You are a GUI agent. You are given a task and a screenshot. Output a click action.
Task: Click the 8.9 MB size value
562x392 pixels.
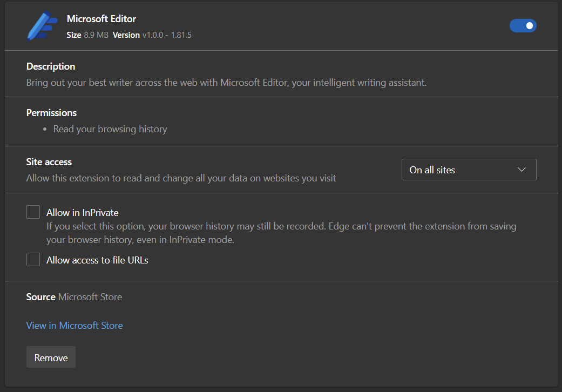pyautogui.click(x=96, y=35)
